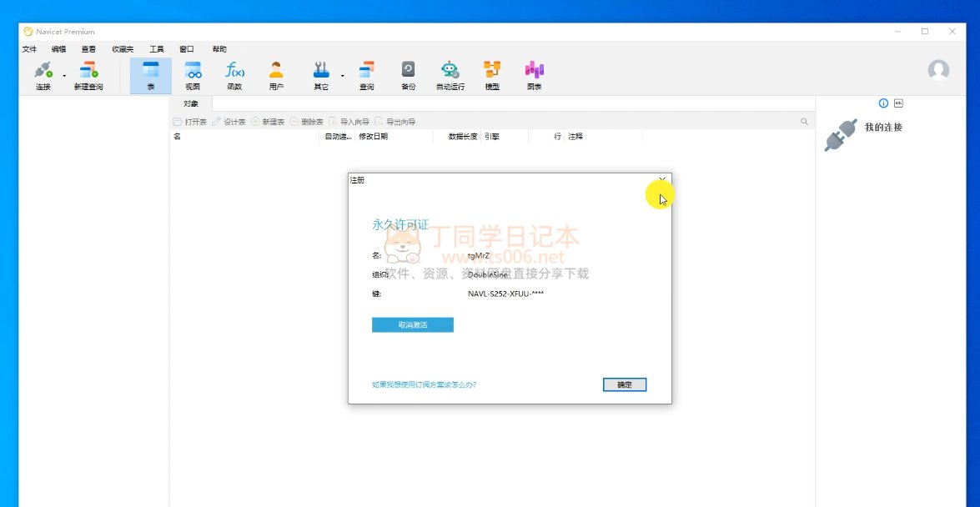Image resolution: width=980 pixels, height=507 pixels.
Task: Click the Navicat Premium title bar logo
Action: (x=28, y=31)
